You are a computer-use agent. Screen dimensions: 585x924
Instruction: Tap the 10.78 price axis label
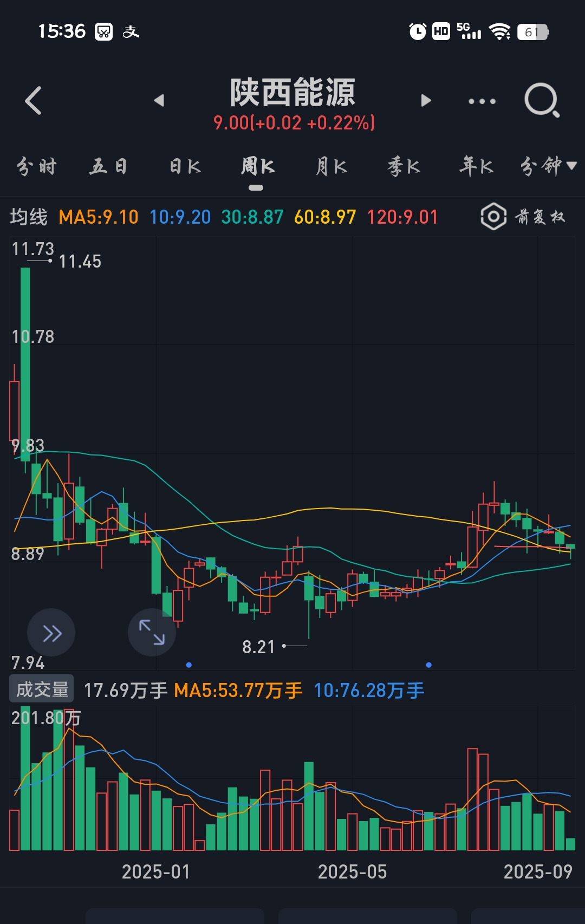click(33, 337)
